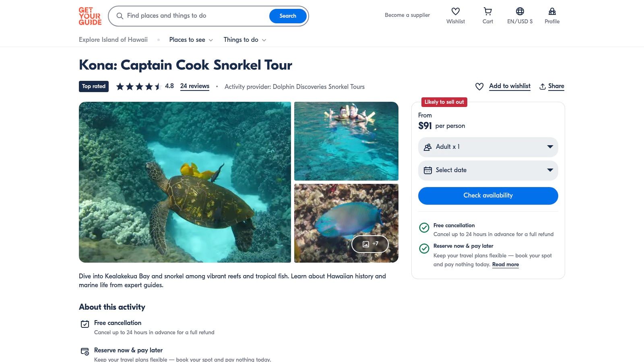Toggle Add to wishlist heart
The height and width of the screenshot is (362, 644).
pos(479,86)
